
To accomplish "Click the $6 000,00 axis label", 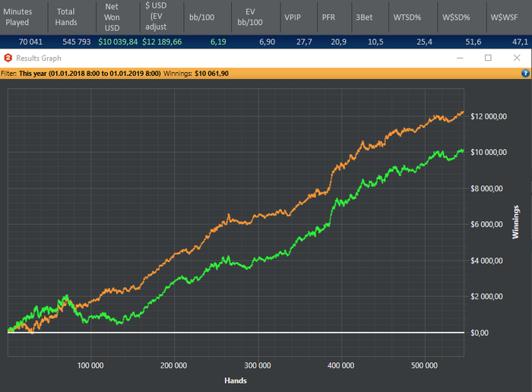I will click(486, 224).
